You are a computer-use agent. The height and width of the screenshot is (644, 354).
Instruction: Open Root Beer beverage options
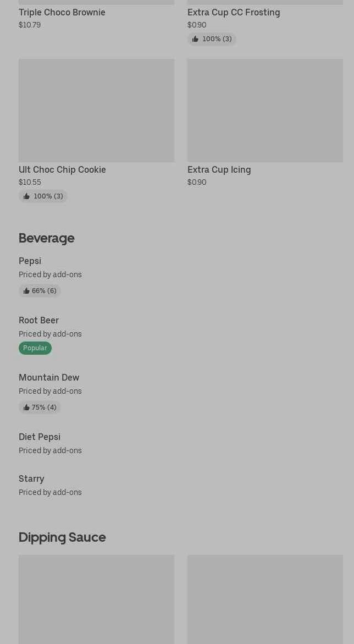(38, 320)
